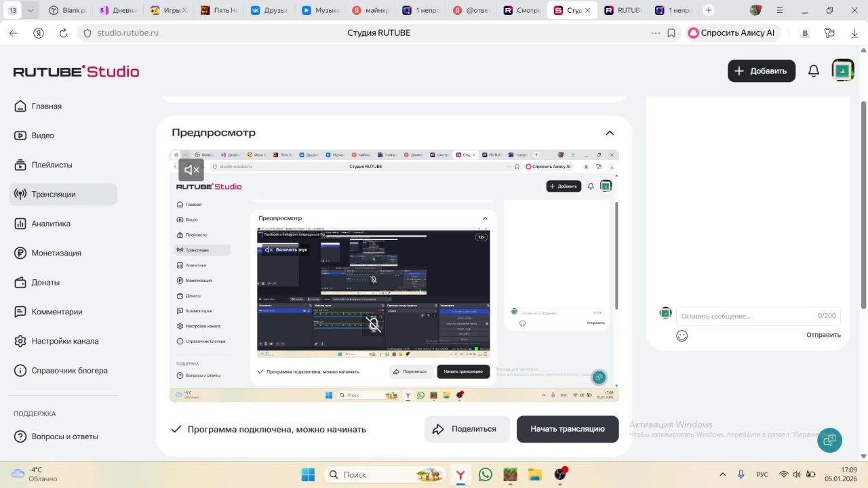Open Донаты in the sidebar
Image resolution: width=868 pixels, height=488 pixels.
tap(64, 283)
